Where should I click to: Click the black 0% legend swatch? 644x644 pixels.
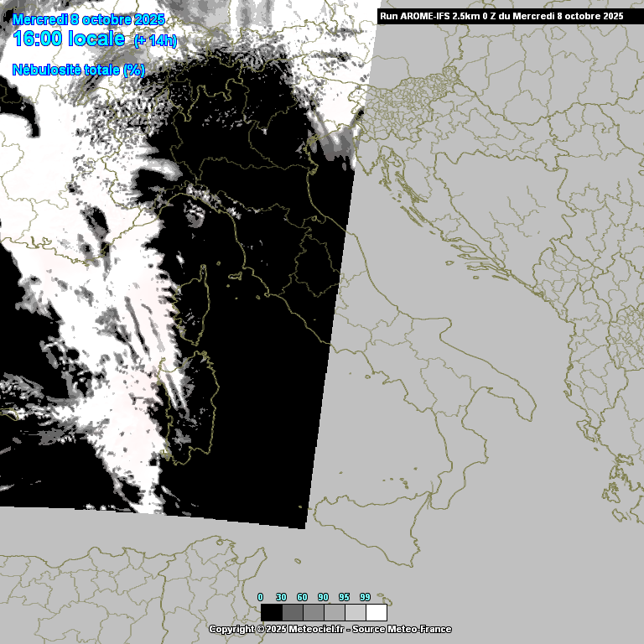pyautogui.click(x=271, y=612)
